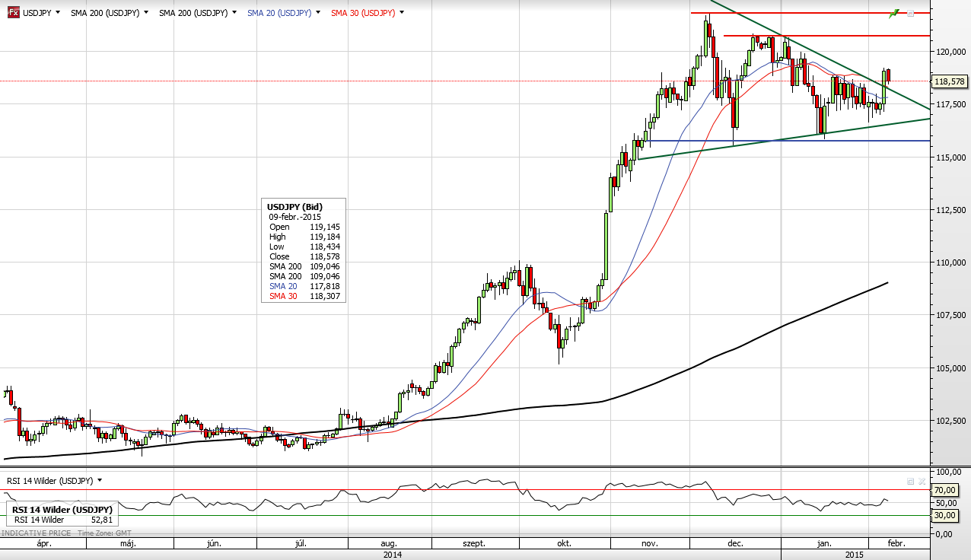Image resolution: width=971 pixels, height=560 pixels.
Task: Click the 2015 year label on time axis
Action: pos(855,555)
